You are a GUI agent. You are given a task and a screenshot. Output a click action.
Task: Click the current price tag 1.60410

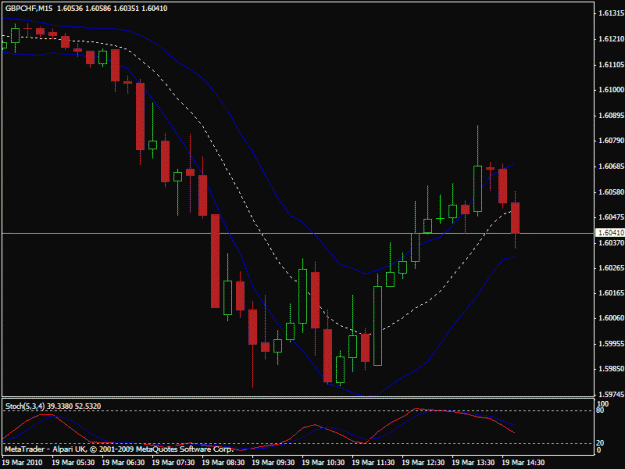[x=610, y=232]
